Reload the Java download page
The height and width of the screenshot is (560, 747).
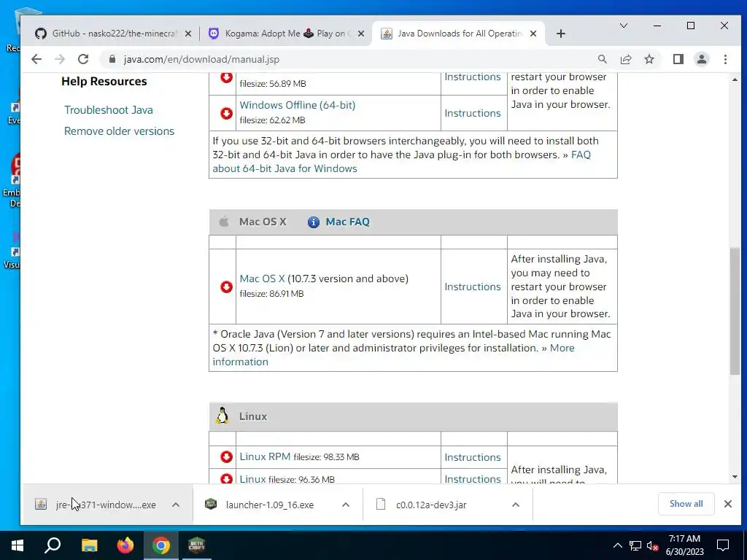[83, 59]
